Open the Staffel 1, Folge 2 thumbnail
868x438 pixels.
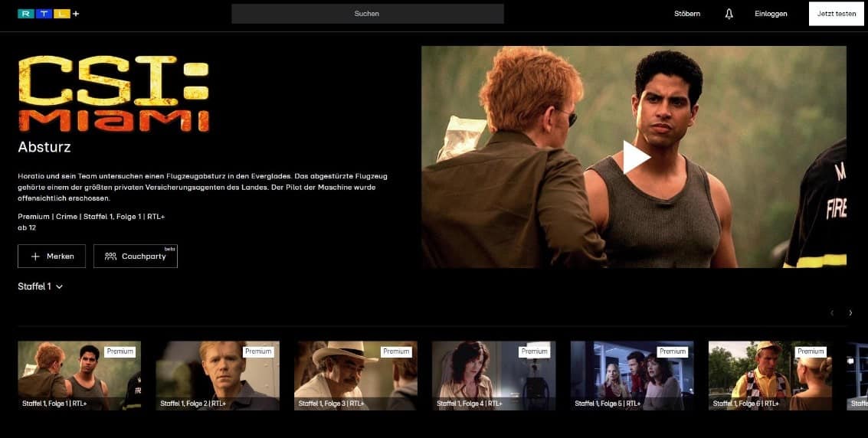(x=218, y=375)
